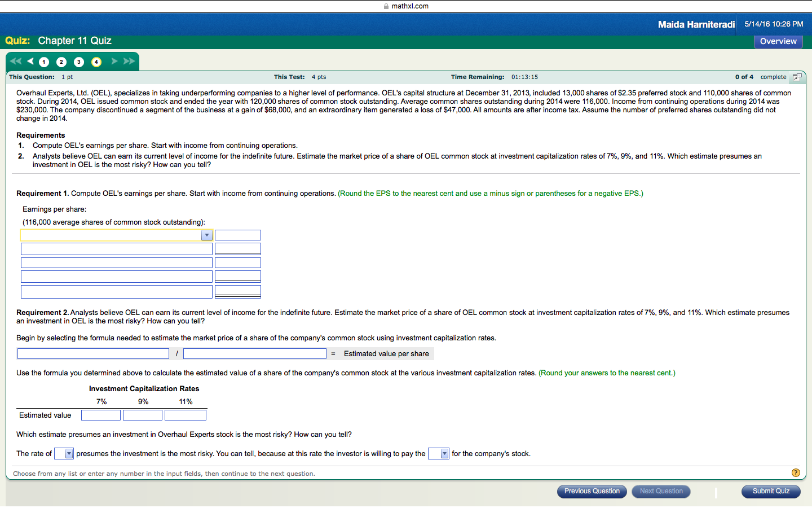Screen dimensions: 812x508
Task: Click the yellow help question mark icon
Action: 796,472
